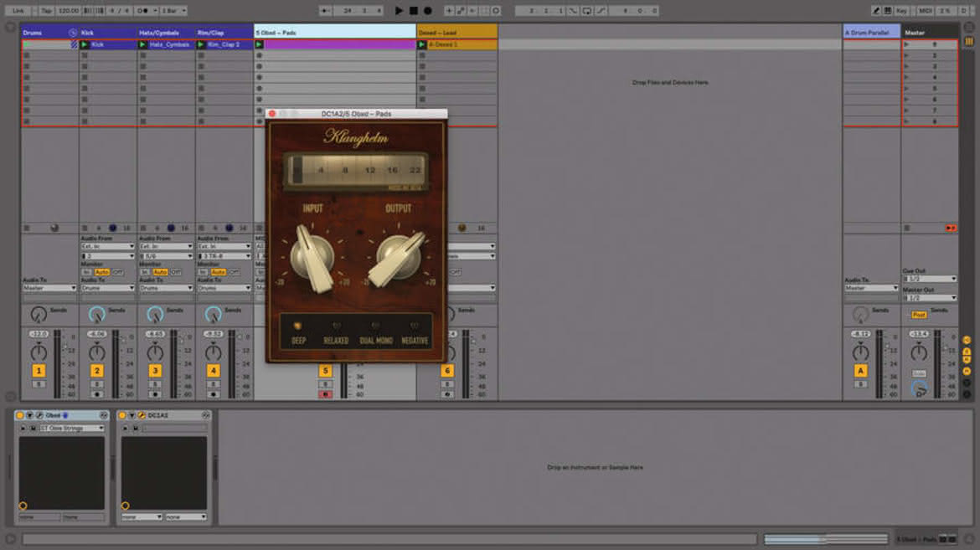The image size is (980, 550).
Task: Toggle track activator 4 on Rim/Clap
Action: (213, 371)
